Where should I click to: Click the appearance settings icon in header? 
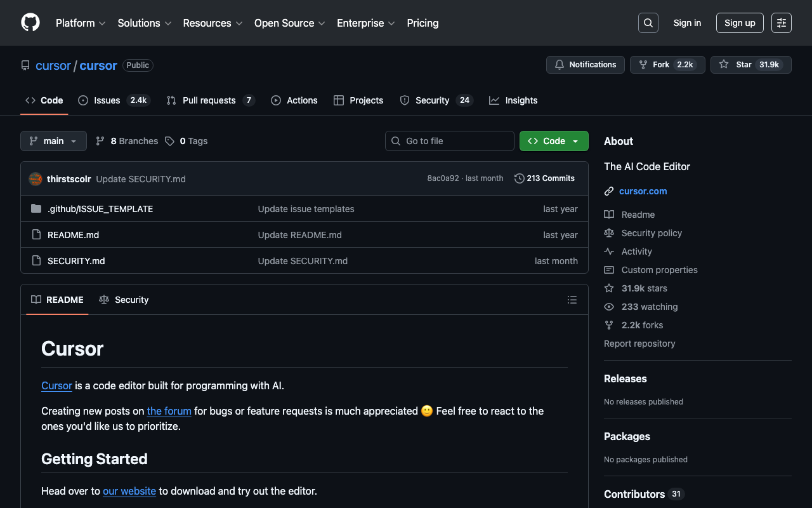coord(781,23)
